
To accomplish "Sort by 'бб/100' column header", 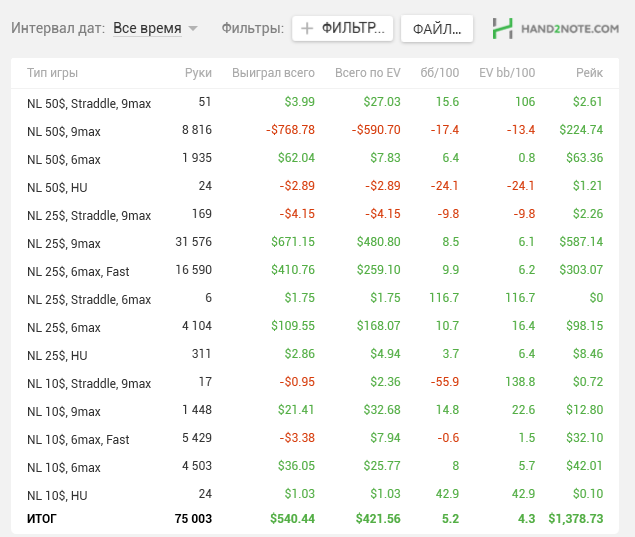I will 439,73.
